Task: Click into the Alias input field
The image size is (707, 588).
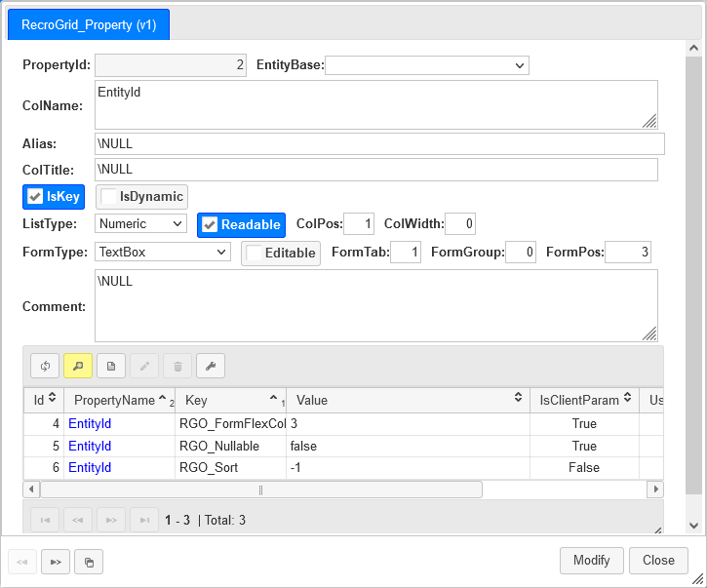Action: coord(379,143)
